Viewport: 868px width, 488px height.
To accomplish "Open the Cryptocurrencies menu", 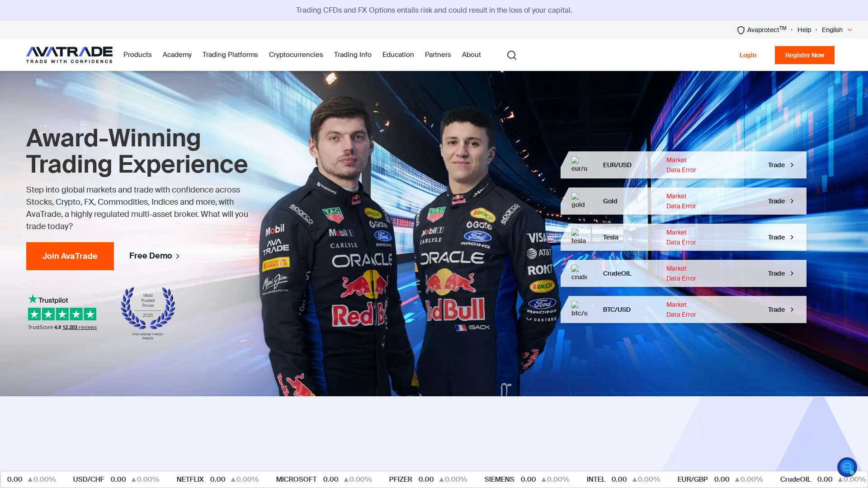I will 296,55.
